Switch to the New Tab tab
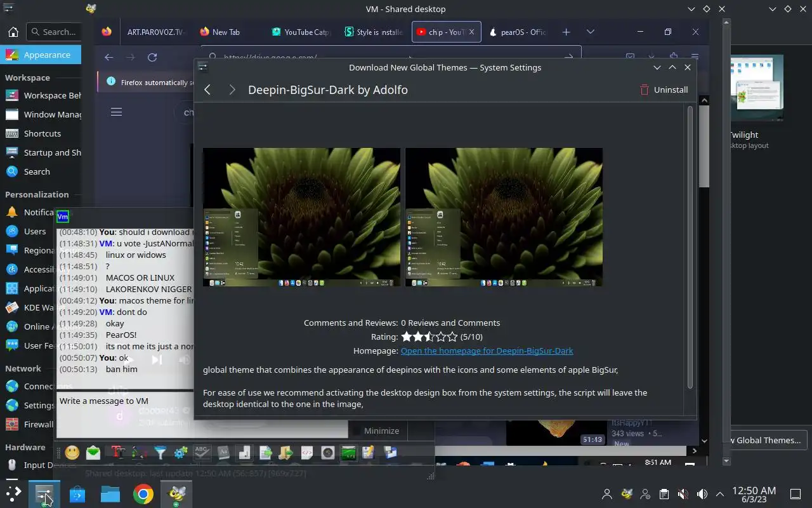Screen dimensions: 812x508 pos(226,32)
